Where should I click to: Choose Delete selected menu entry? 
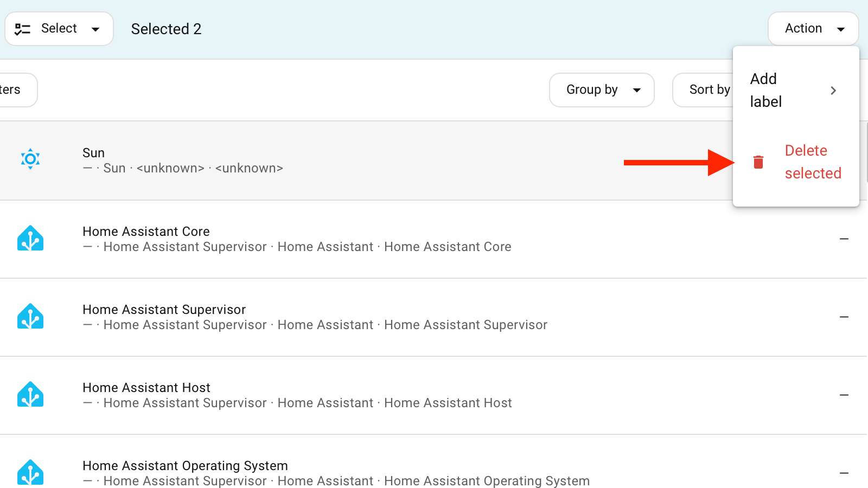tap(796, 162)
